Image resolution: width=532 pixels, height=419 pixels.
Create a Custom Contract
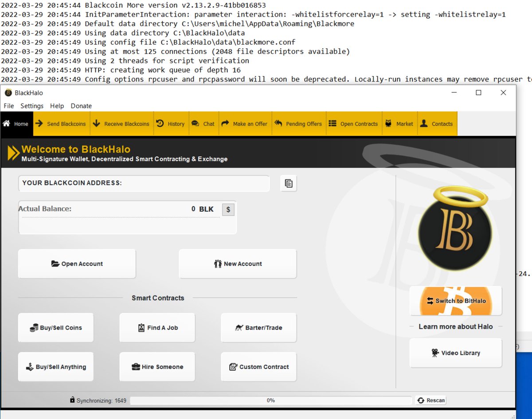tap(259, 367)
